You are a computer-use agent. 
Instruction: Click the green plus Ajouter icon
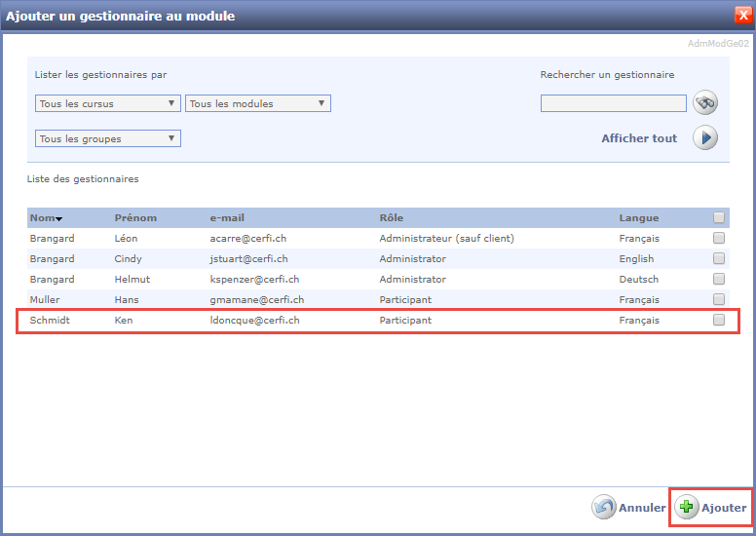[687, 508]
